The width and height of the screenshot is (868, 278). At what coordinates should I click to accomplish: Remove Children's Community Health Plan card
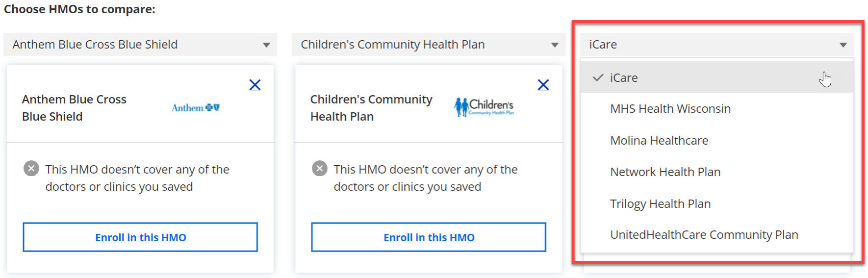[x=543, y=85]
